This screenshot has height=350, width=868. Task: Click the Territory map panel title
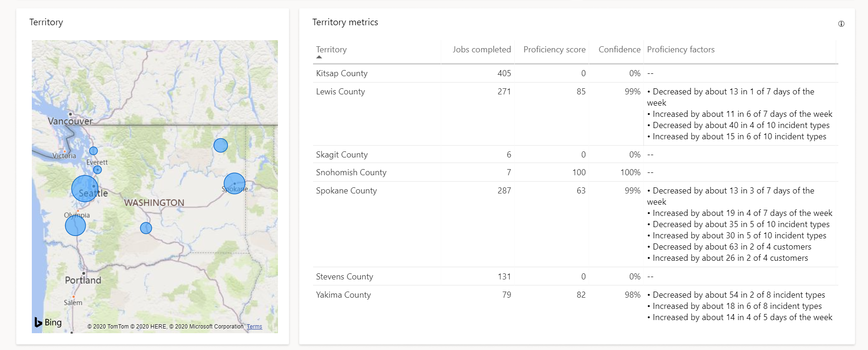(x=46, y=22)
